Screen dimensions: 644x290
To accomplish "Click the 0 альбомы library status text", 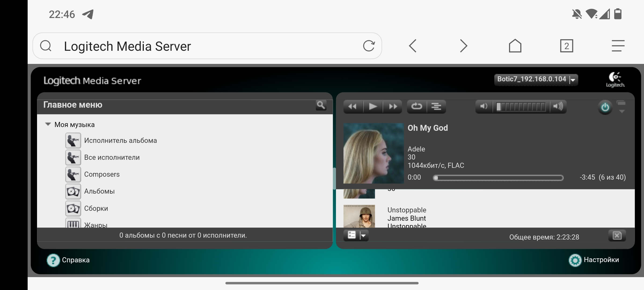I will point(183,235).
